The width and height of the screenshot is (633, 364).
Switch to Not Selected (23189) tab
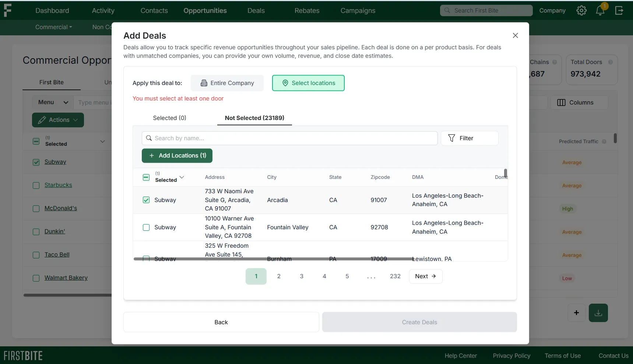coord(254,118)
